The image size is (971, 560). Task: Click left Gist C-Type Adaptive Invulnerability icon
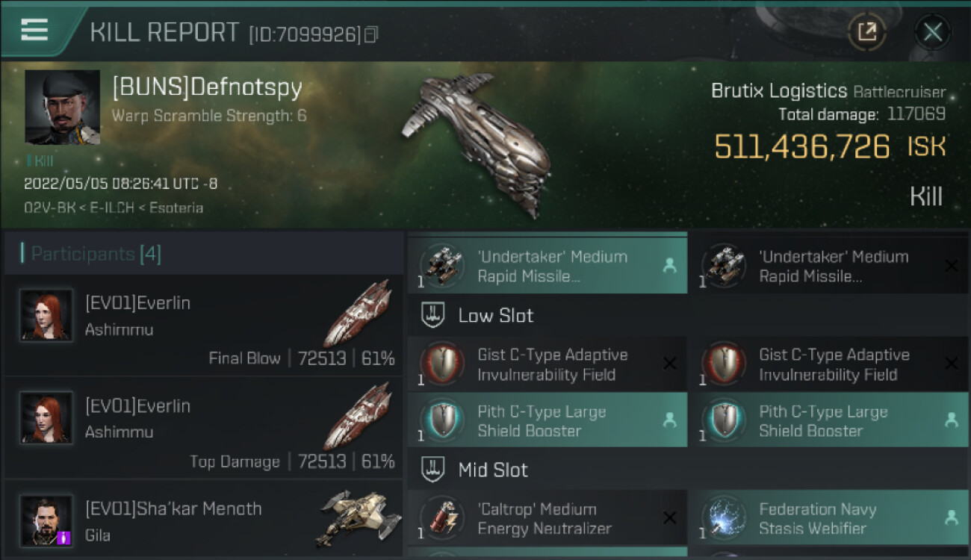(442, 364)
